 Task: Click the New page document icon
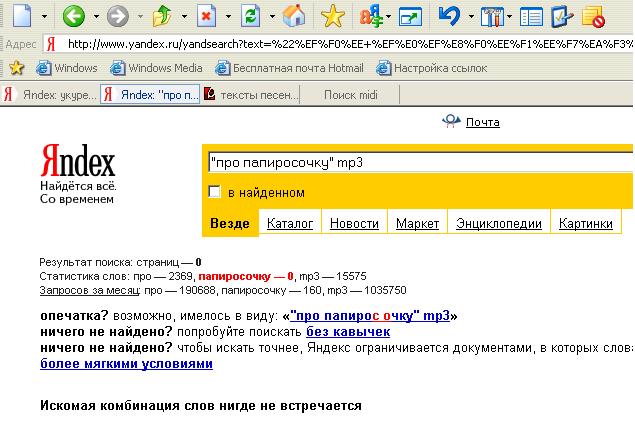point(22,17)
